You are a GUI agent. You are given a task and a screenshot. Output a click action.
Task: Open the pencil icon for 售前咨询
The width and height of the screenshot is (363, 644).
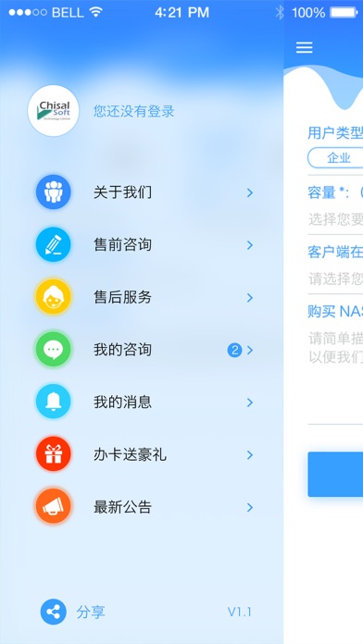[x=54, y=244]
